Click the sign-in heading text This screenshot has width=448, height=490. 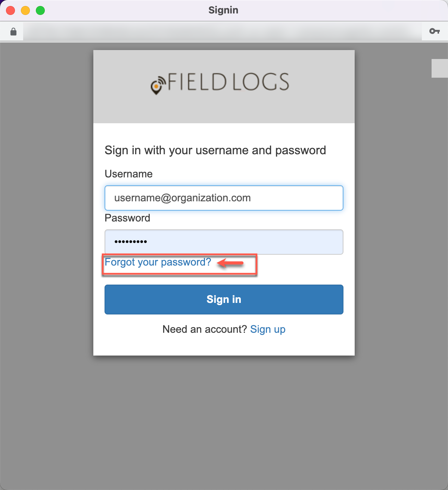[x=215, y=151]
